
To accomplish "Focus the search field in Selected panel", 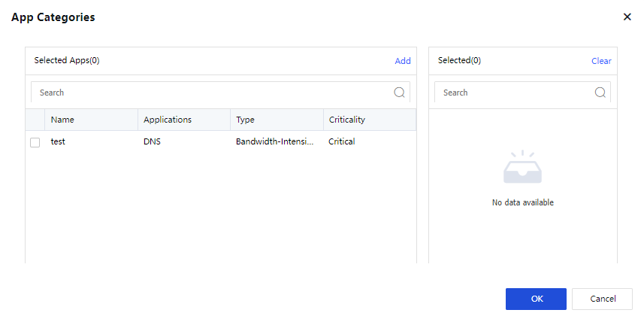I will tap(515, 93).
